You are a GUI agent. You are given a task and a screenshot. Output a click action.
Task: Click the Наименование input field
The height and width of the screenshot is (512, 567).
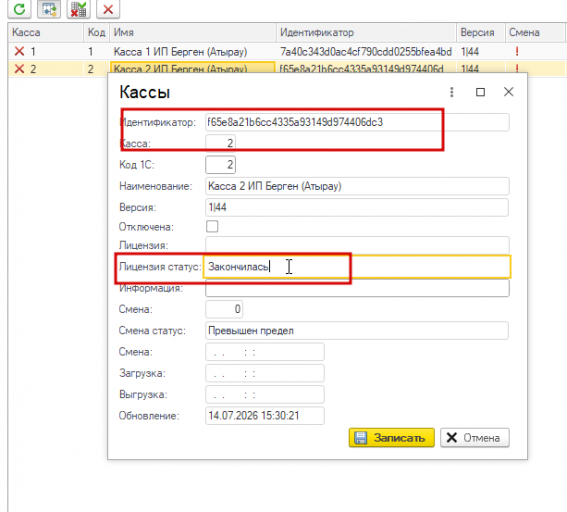[357, 186]
